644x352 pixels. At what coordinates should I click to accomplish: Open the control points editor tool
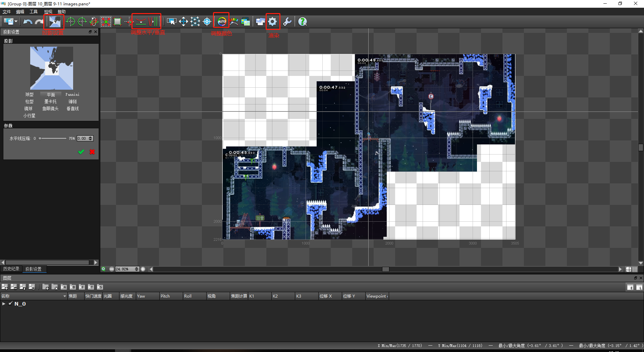195,22
